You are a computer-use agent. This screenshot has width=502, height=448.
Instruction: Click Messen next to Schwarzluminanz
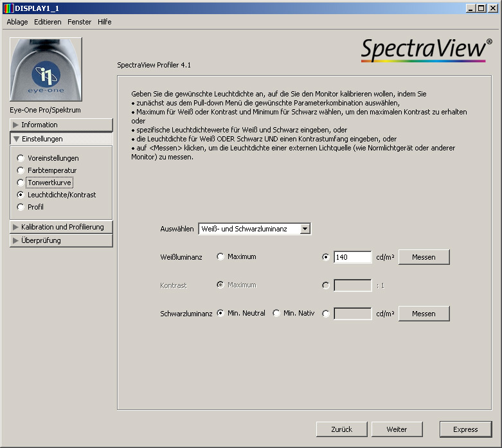click(x=424, y=314)
